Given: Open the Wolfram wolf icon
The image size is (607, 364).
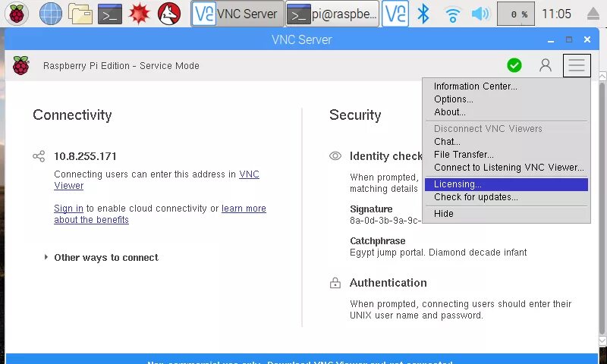Looking at the screenshot, I should pyautogui.click(x=169, y=14).
